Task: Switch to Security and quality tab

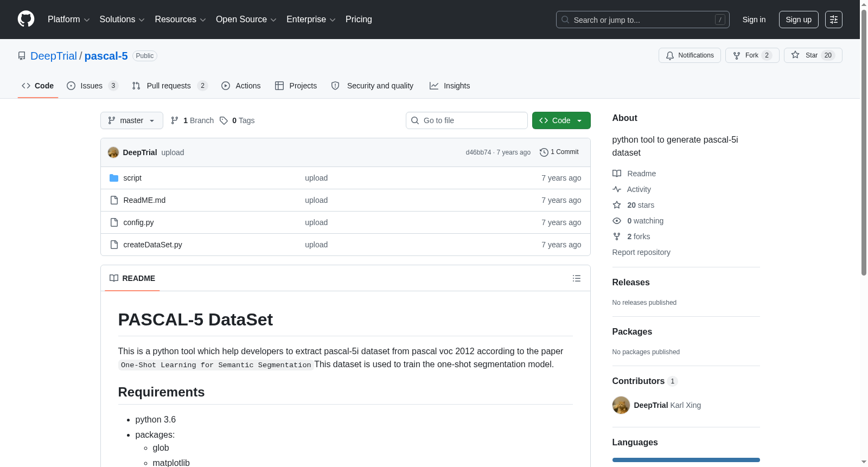Action: tap(372, 86)
